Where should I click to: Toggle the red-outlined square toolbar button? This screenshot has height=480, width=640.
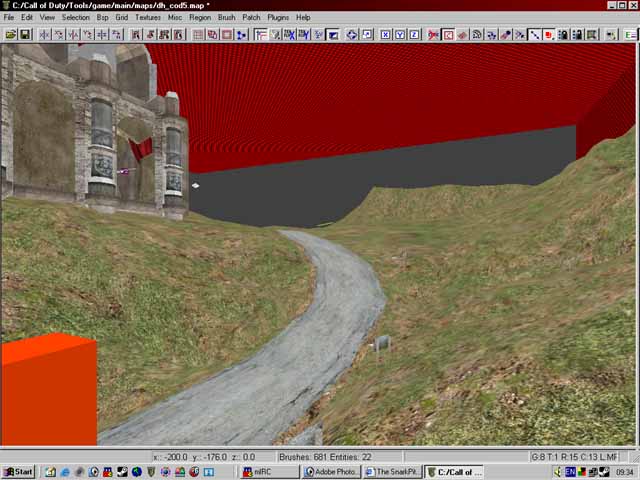pyautogui.click(x=448, y=34)
